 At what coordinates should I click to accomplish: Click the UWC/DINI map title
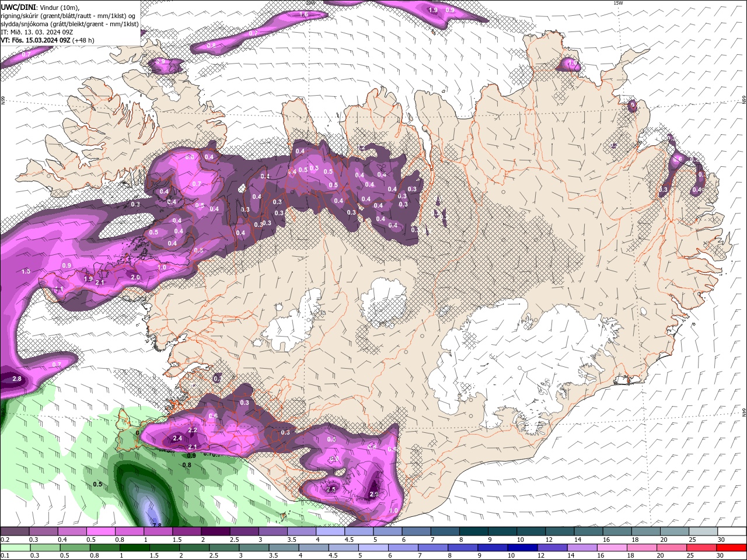click(x=18, y=7)
